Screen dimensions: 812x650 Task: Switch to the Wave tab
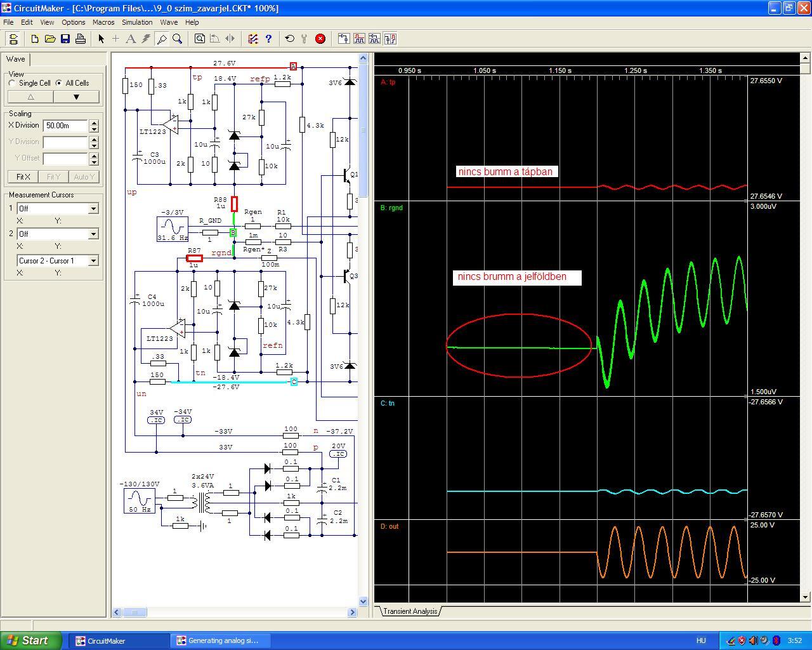pyautogui.click(x=16, y=59)
